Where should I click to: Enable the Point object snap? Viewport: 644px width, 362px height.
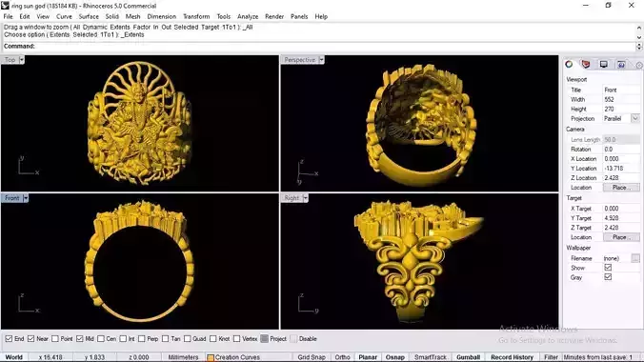[x=55, y=338]
